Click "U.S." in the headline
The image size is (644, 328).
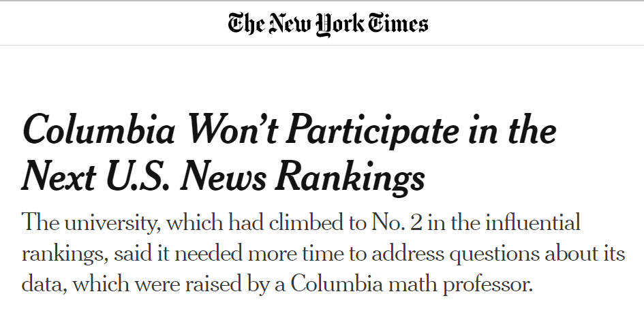pos(138,177)
